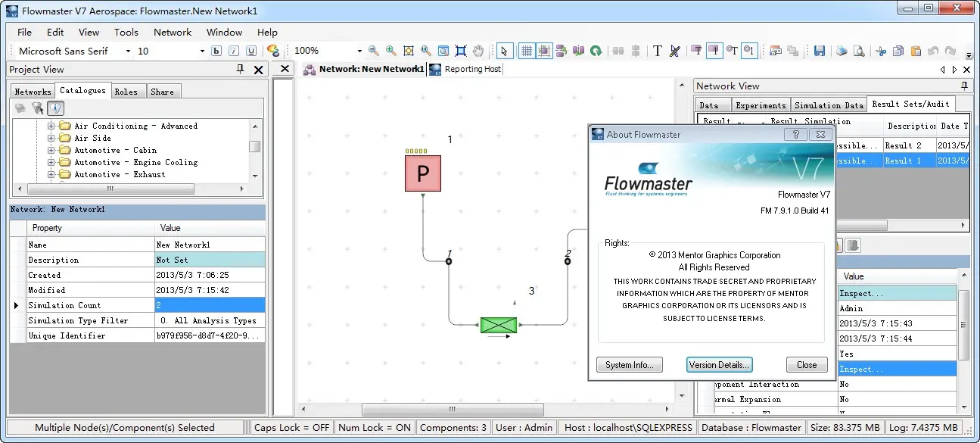
Task: Cut selection with scissors icon
Action: 881,51
